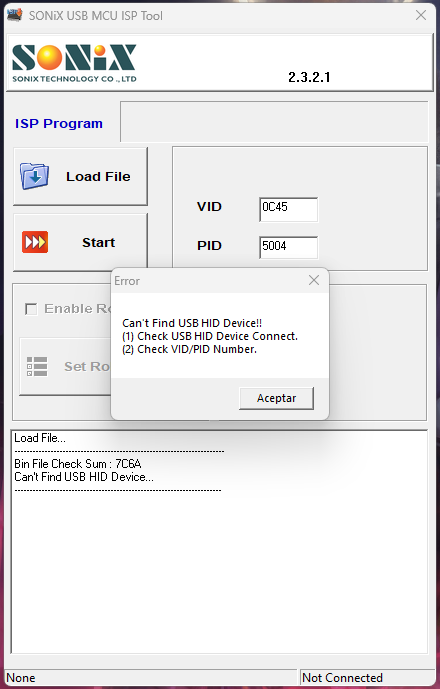Click the Load File button label
Screen dimensions: 440x689
pyautogui.click(x=98, y=177)
